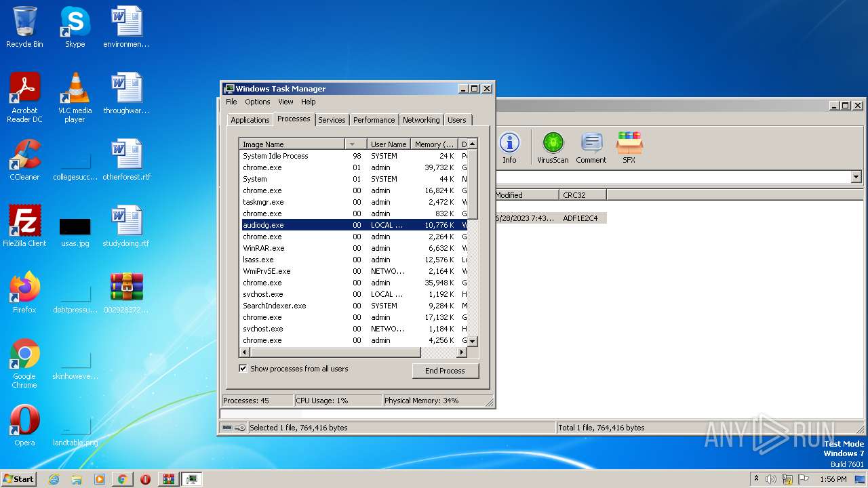Image resolution: width=868 pixels, height=488 pixels.
Task: Open Acrobat Reader DC shortcut
Action: click(x=24, y=98)
